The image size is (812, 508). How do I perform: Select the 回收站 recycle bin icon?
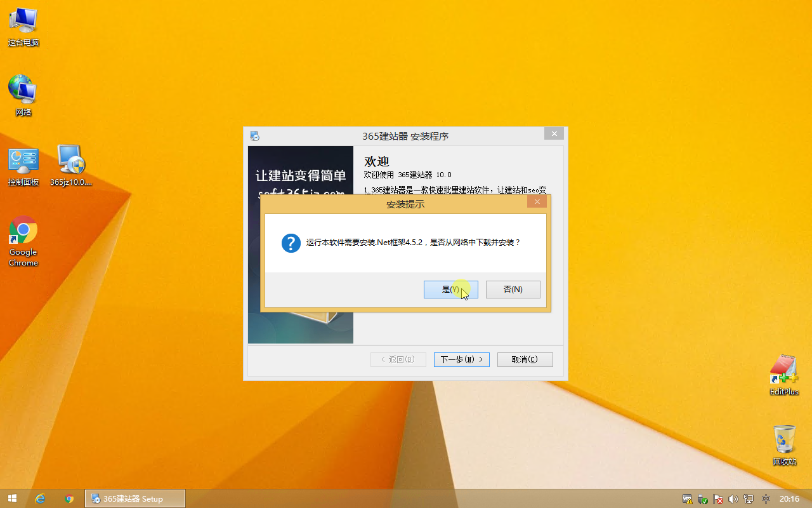(784, 445)
